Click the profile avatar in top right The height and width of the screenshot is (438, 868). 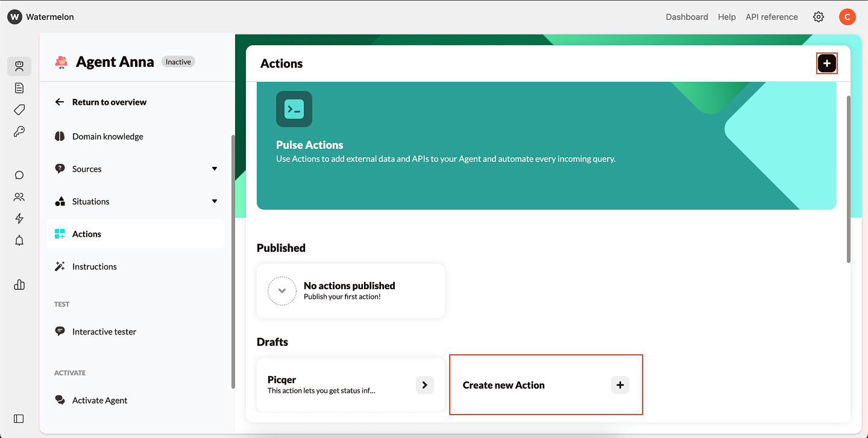pos(848,17)
